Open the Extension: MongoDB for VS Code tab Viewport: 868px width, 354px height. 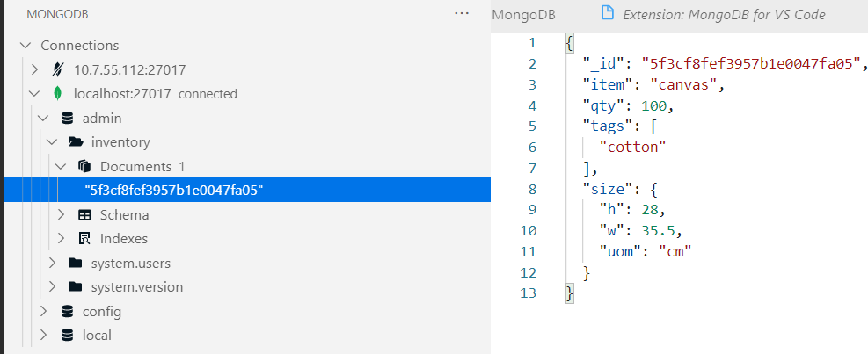(x=724, y=15)
